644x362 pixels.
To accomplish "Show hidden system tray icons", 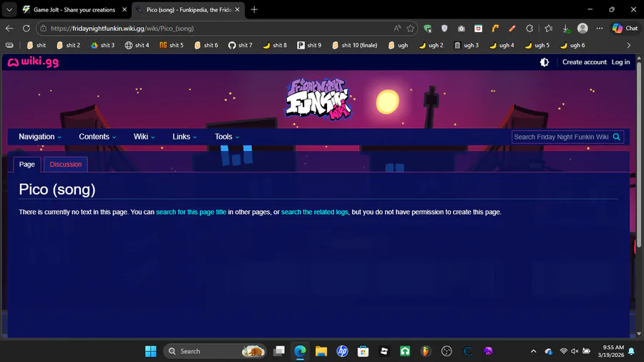I will tap(533, 351).
